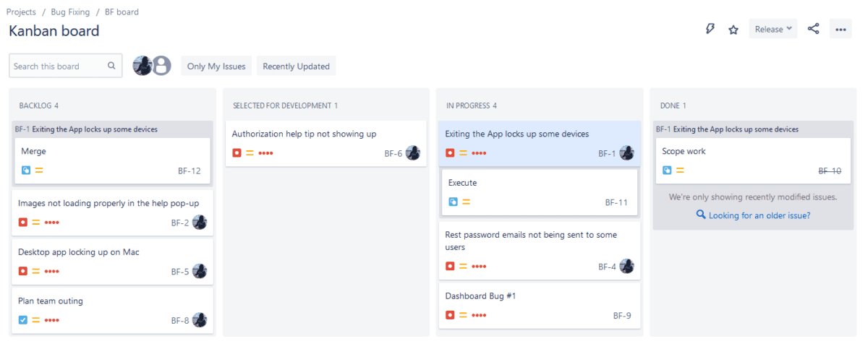Click the Search this board field

58,66
